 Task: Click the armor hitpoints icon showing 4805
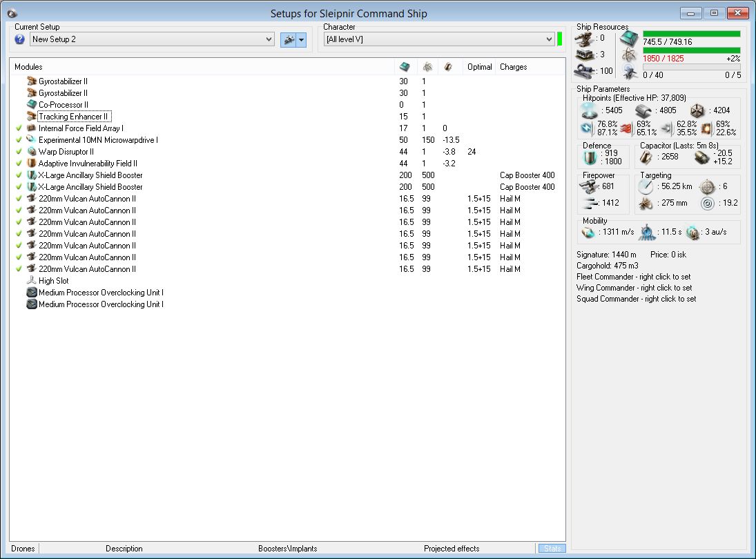tap(643, 111)
